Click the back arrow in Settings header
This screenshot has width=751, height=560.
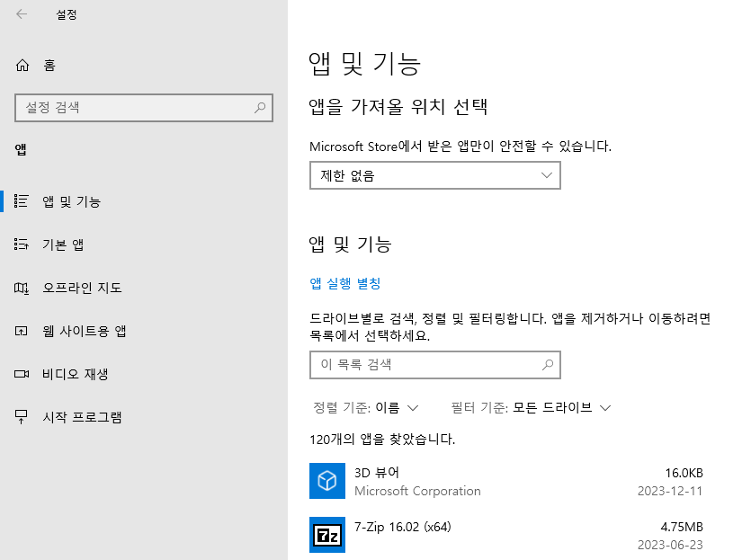click(x=22, y=14)
